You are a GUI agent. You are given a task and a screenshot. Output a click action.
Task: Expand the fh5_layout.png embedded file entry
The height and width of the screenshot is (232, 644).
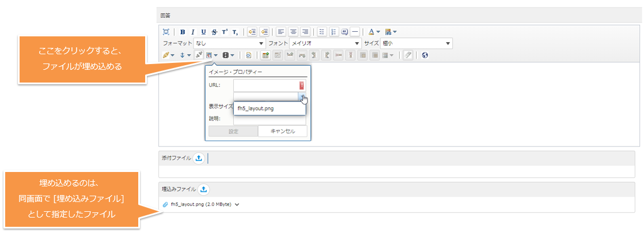tap(237, 204)
